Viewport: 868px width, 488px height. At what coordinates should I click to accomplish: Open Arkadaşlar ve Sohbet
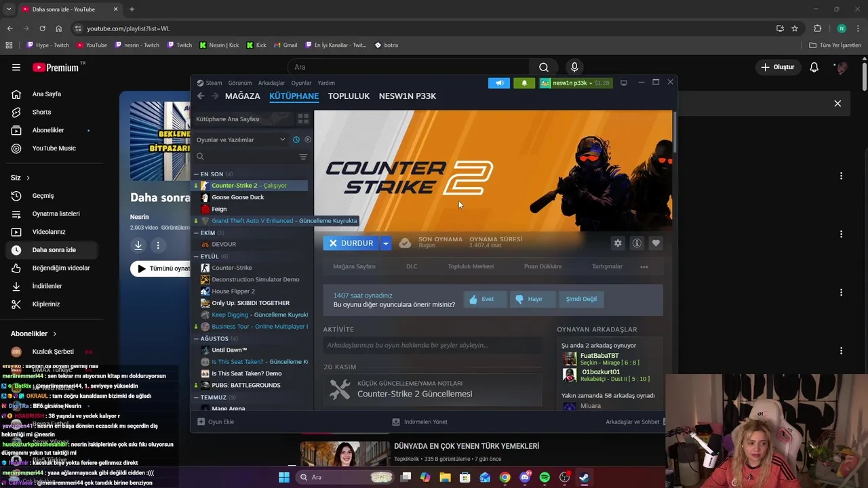coord(632,422)
